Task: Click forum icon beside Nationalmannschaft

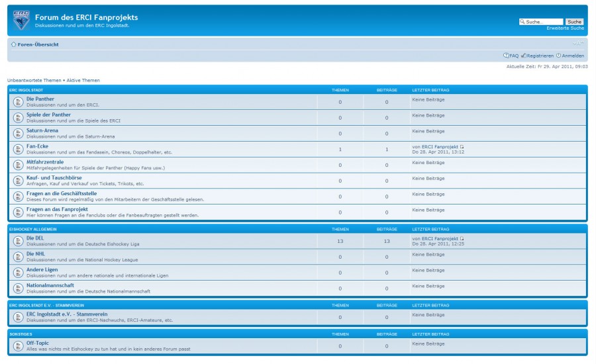Action: coord(18,289)
